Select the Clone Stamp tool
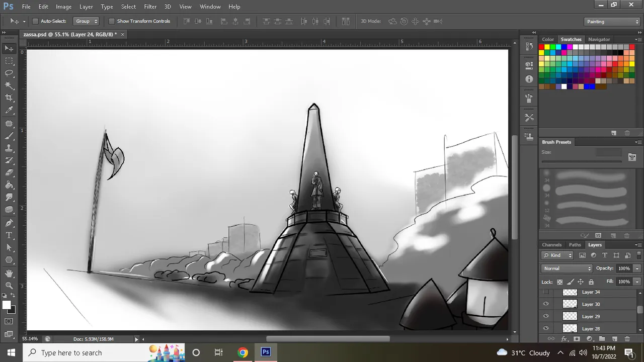The height and width of the screenshot is (362, 644). (x=9, y=148)
